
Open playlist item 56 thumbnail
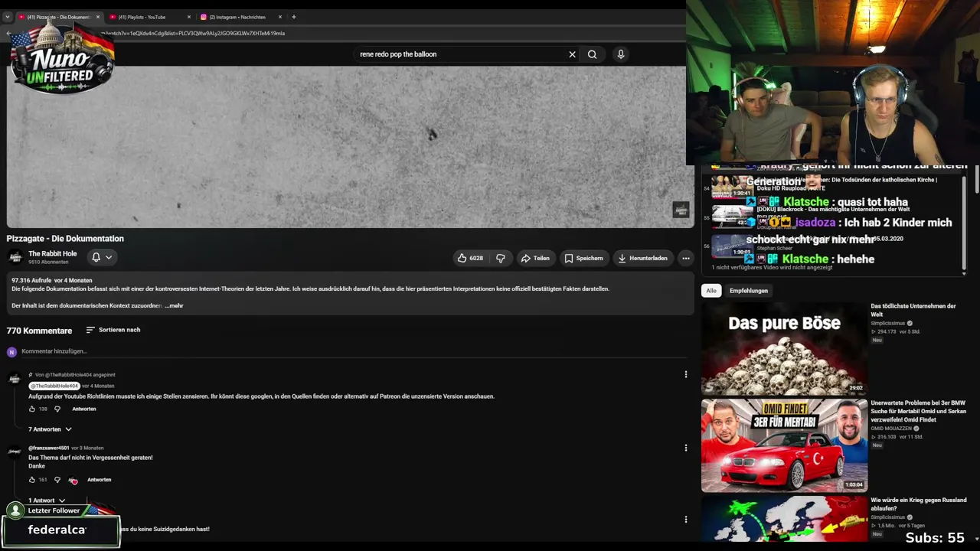(733, 246)
